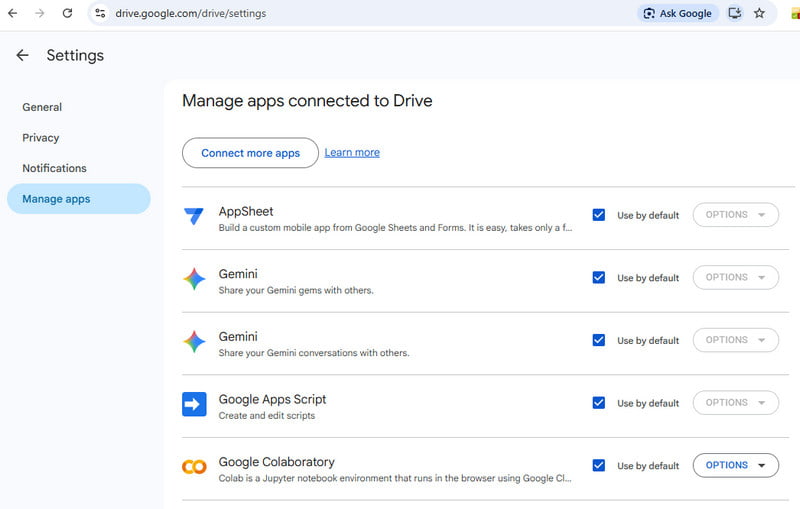Viewport: 800px width, 509px height.
Task: Click the Google Apps Script name
Action: coord(272,399)
